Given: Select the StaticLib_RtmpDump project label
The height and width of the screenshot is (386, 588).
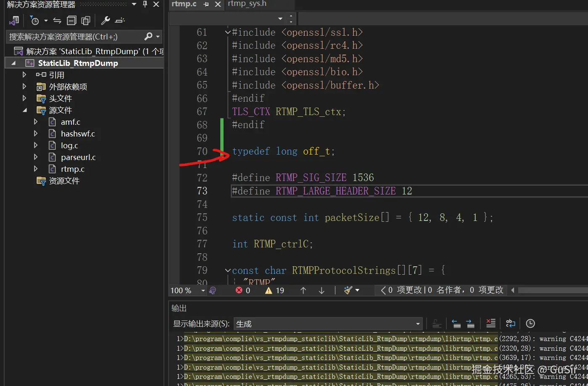Looking at the screenshot, I should 78,63.
